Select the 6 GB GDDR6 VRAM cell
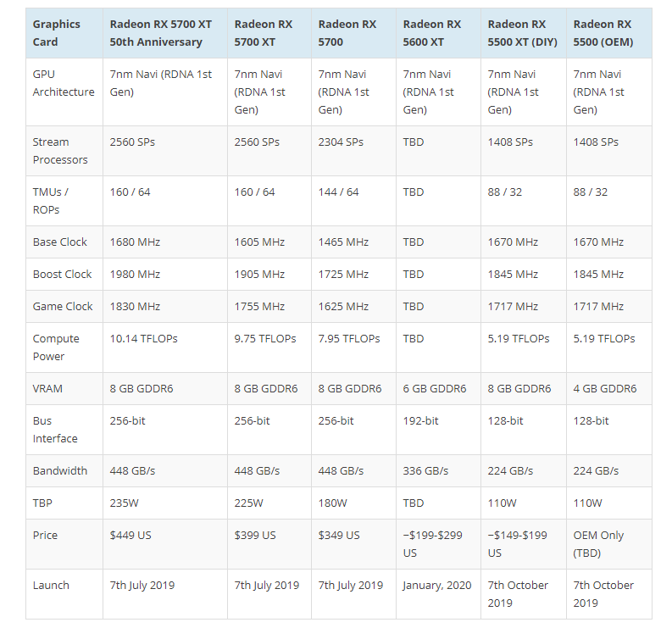Image resolution: width=672 pixels, height=628 pixels. (x=438, y=389)
